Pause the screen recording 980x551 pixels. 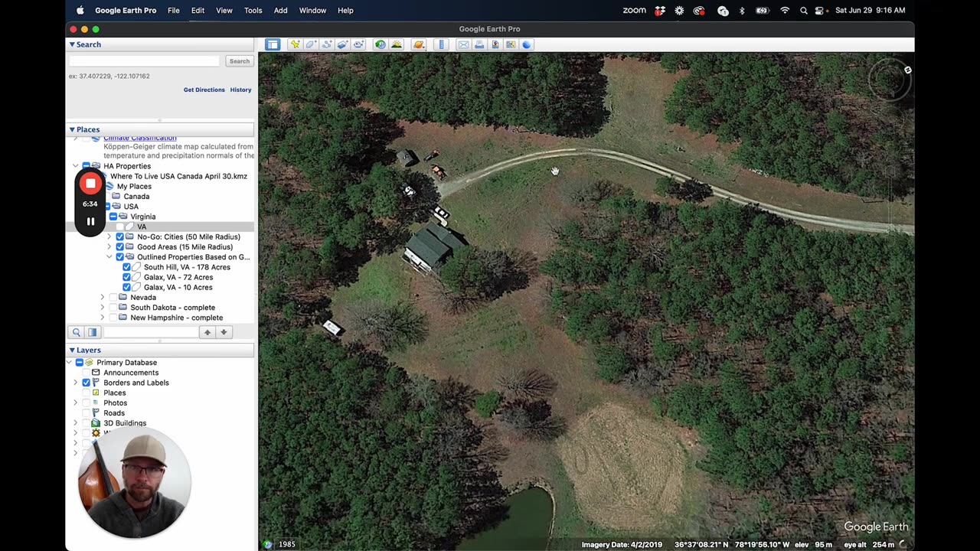90,221
